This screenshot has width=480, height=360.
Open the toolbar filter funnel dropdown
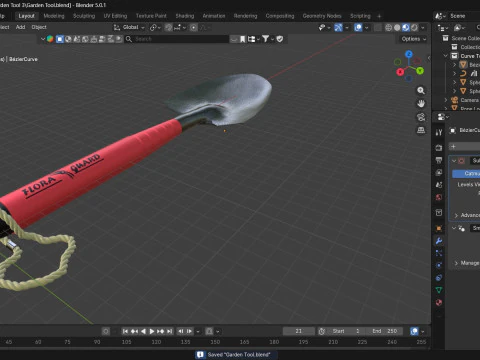click(267, 39)
